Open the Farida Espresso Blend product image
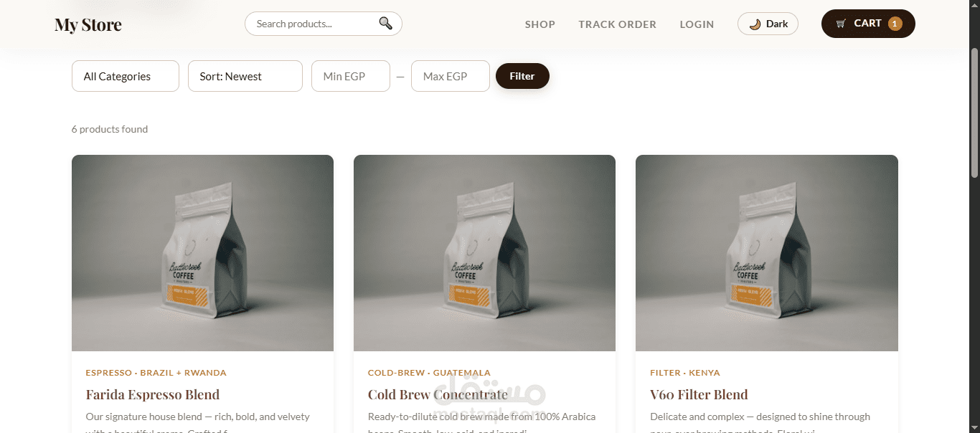Viewport: 980px width, 433px height. tap(202, 253)
